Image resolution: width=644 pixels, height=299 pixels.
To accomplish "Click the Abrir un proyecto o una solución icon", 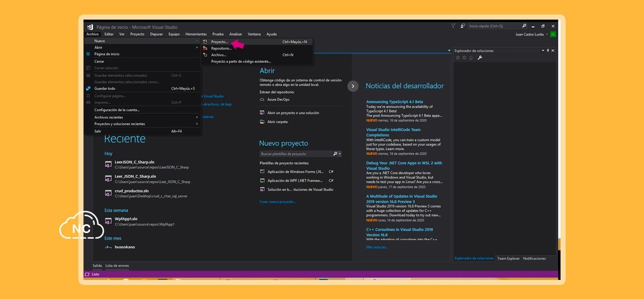I will point(262,112).
